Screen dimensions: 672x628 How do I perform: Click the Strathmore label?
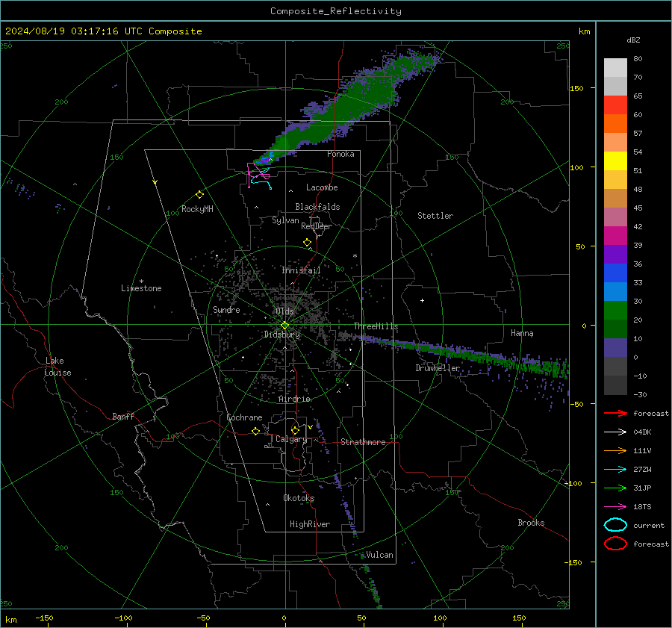click(x=363, y=442)
